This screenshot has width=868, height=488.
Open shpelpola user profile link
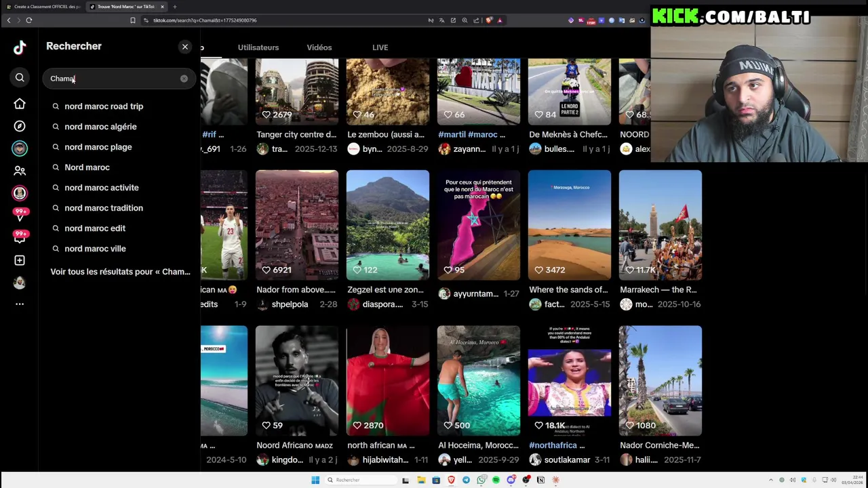point(290,304)
